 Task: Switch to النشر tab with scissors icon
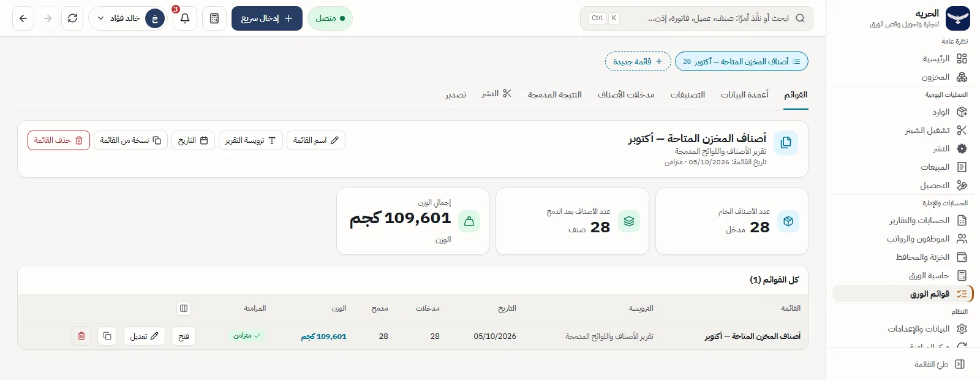[x=497, y=94]
